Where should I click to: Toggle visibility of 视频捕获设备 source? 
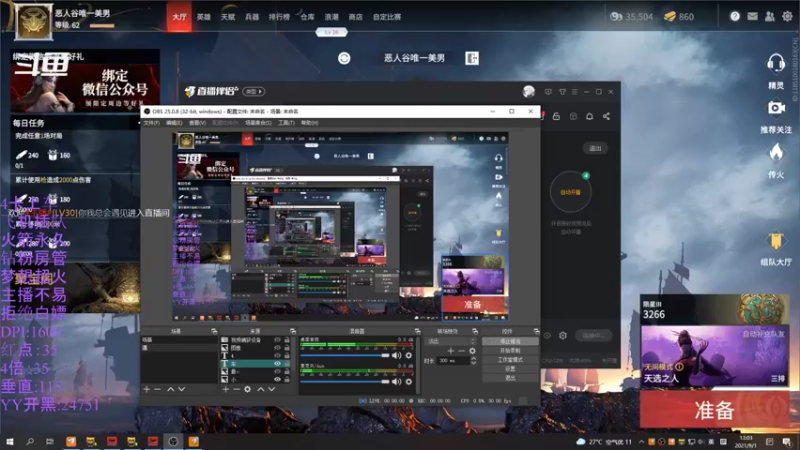pos(278,340)
